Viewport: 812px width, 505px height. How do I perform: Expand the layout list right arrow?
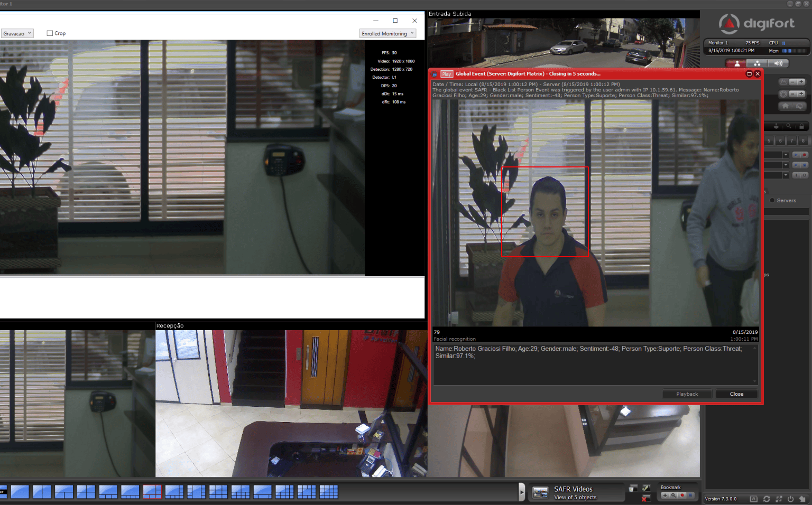pyautogui.click(x=522, y=492)
